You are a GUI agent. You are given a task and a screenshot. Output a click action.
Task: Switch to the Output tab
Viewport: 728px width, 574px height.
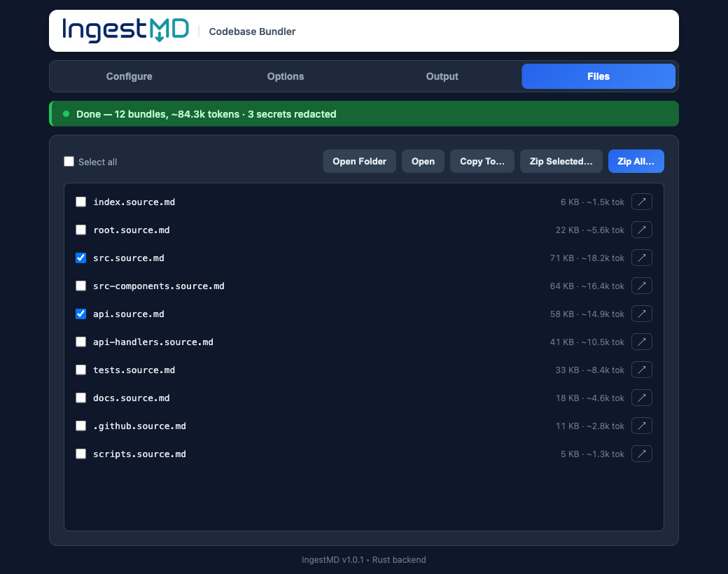tap(442, 76)
